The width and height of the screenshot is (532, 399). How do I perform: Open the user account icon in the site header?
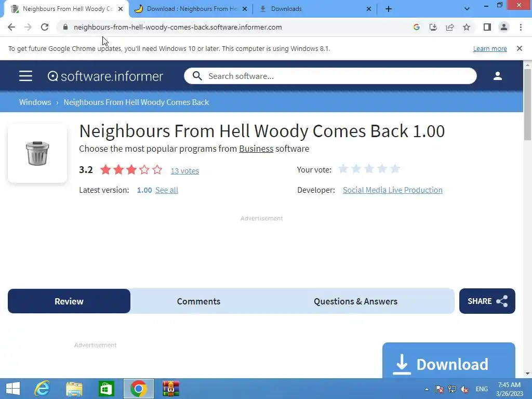pos(497,76)
